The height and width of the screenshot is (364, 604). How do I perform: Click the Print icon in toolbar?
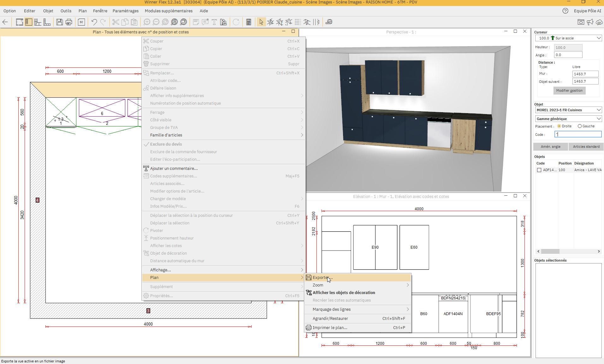[68, 22]
